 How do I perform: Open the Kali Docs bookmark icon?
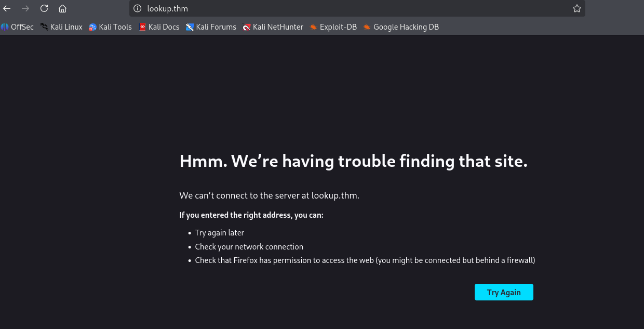[142, 27]
